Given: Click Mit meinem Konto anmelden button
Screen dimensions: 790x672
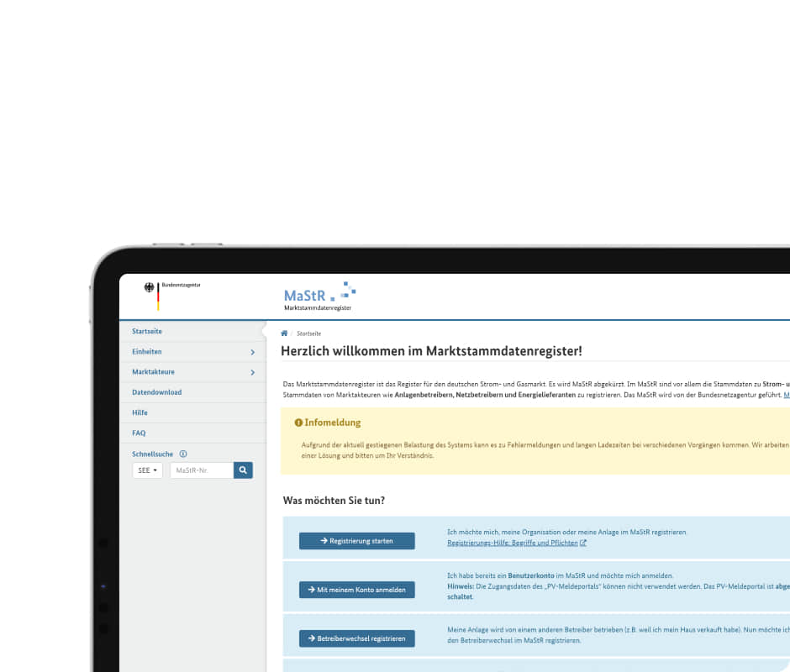Looking at the screenshot, I should [357, 590].
